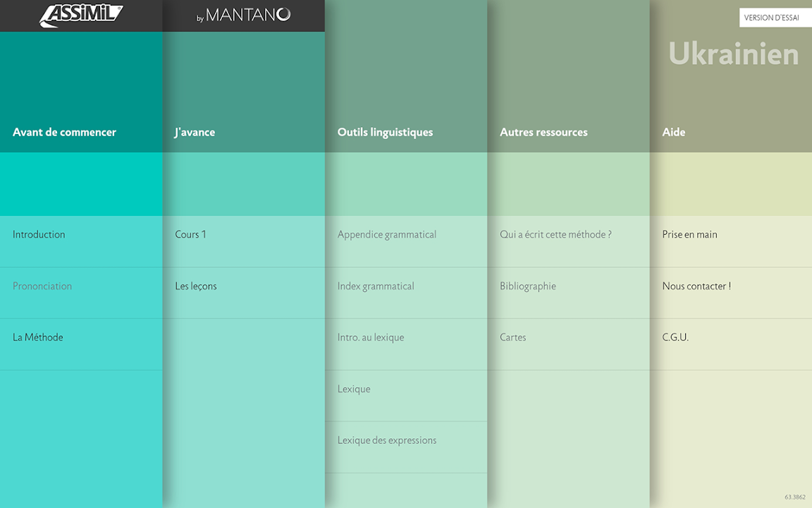Open the Prononciation entry

click(x=42, y=286)
